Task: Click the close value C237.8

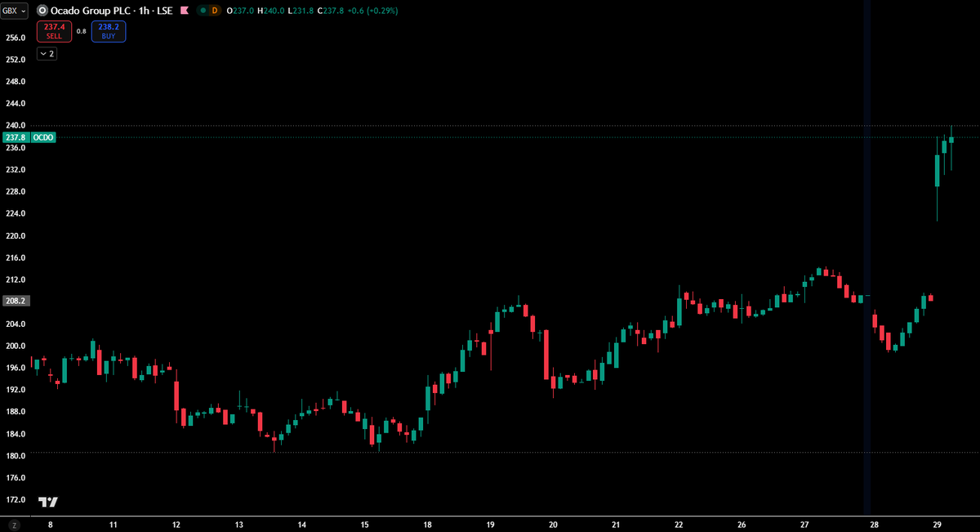Action: tap(332, 11)
